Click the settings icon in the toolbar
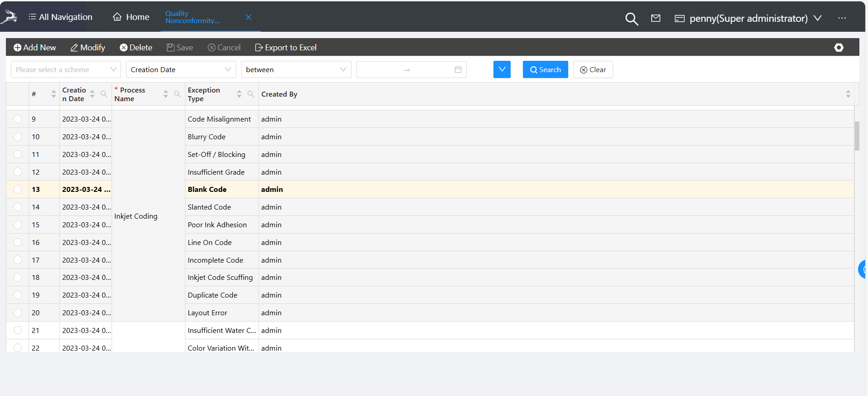This screenshot has width=868, height=396. [x=839, y=48]
